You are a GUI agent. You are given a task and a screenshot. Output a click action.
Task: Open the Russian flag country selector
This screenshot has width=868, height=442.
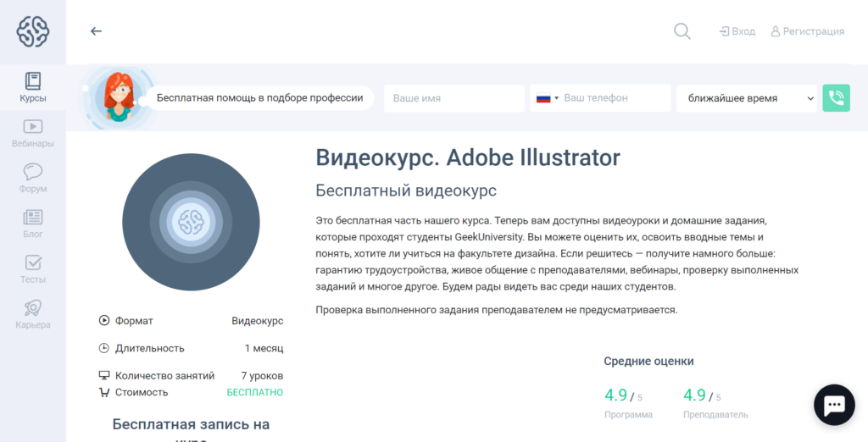click(547, 98)
